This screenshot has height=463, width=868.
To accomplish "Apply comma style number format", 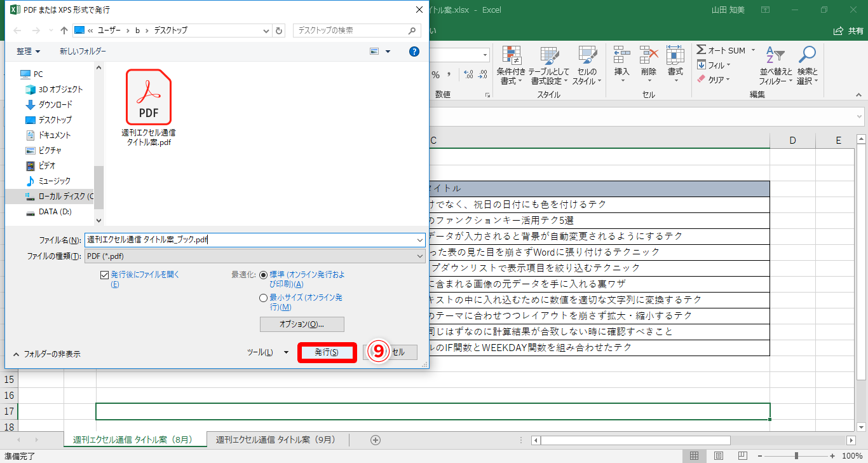I will [450, 75].
